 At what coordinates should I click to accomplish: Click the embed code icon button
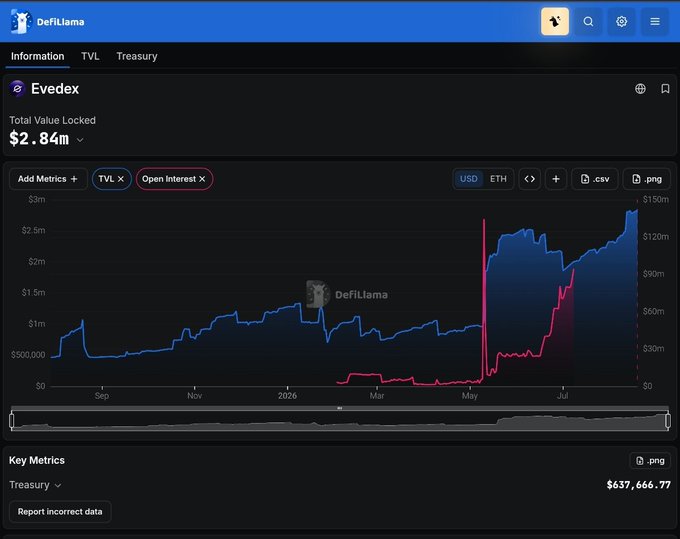coord(530,179)
